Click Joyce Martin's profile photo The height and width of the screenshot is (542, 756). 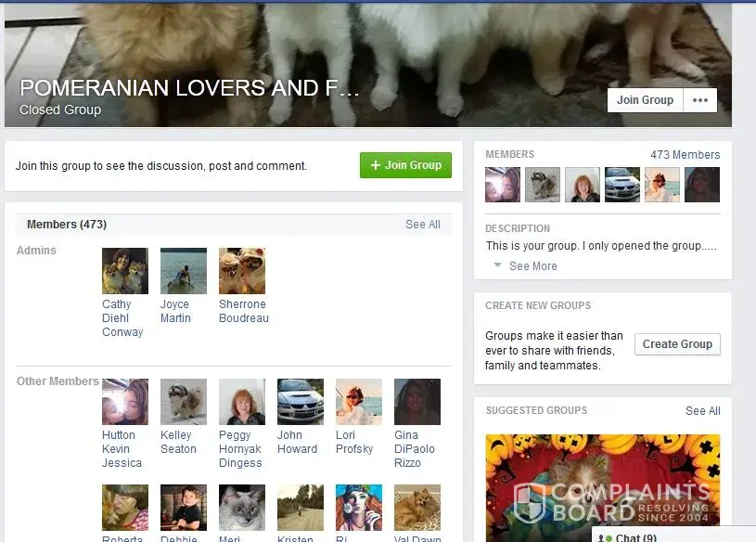pyautogui.click(x=183, y=271)
